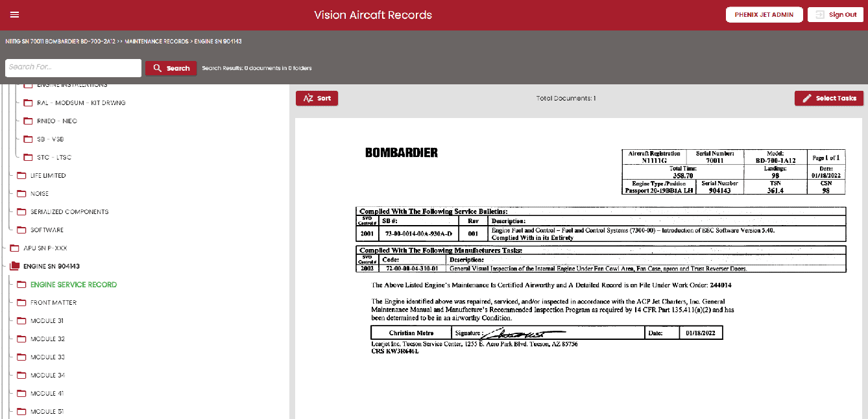Click the Vision Aircraft Records title

point(373,15)
